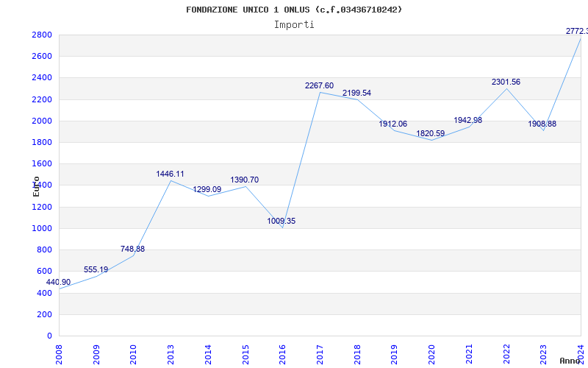Click the 1800 y-axis tick label

tap(42, 143)
